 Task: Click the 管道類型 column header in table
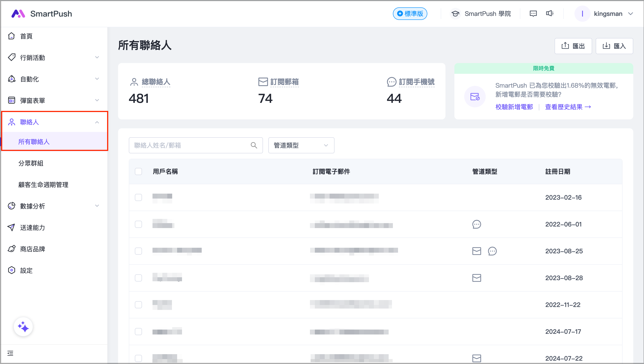(x=485, y=171)
